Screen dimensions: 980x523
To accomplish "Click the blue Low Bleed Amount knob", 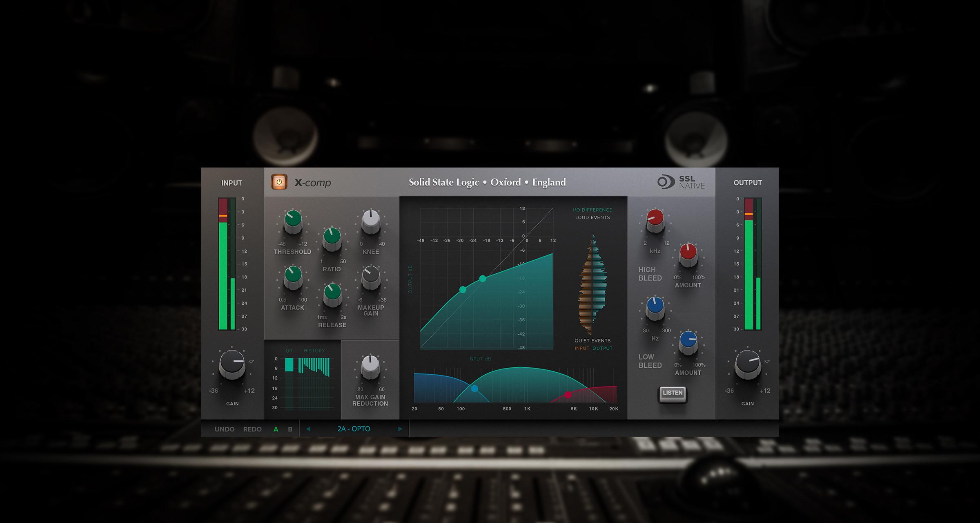I will [x=688, y=342].
